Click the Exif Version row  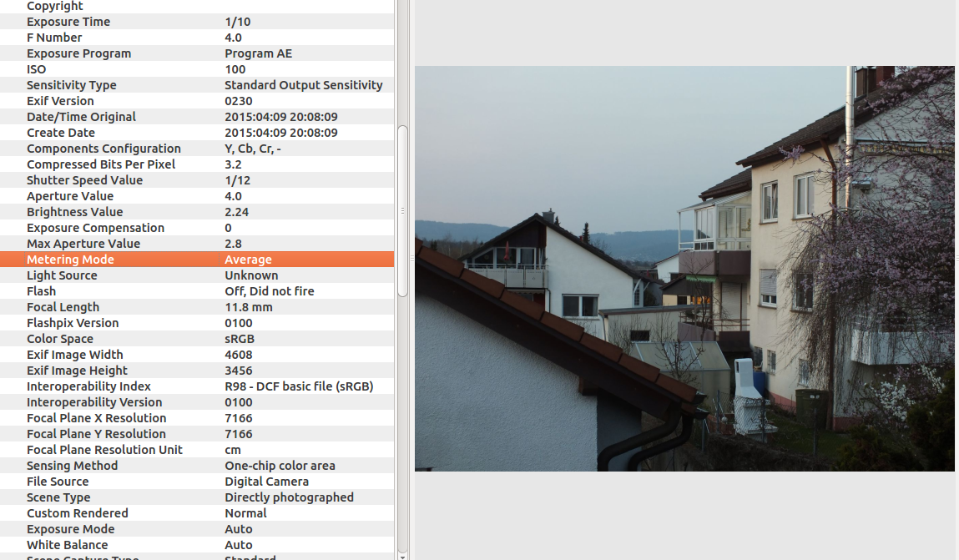click(x=197, y=101)
